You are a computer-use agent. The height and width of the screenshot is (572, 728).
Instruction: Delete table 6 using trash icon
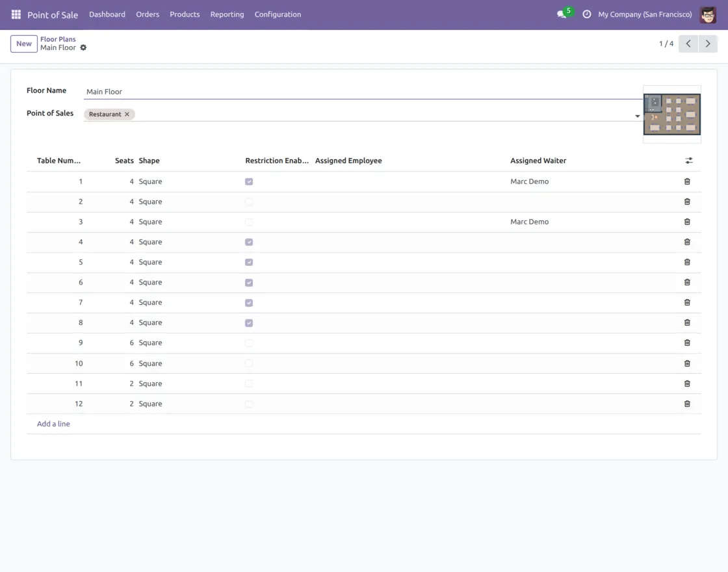(687, 283)
